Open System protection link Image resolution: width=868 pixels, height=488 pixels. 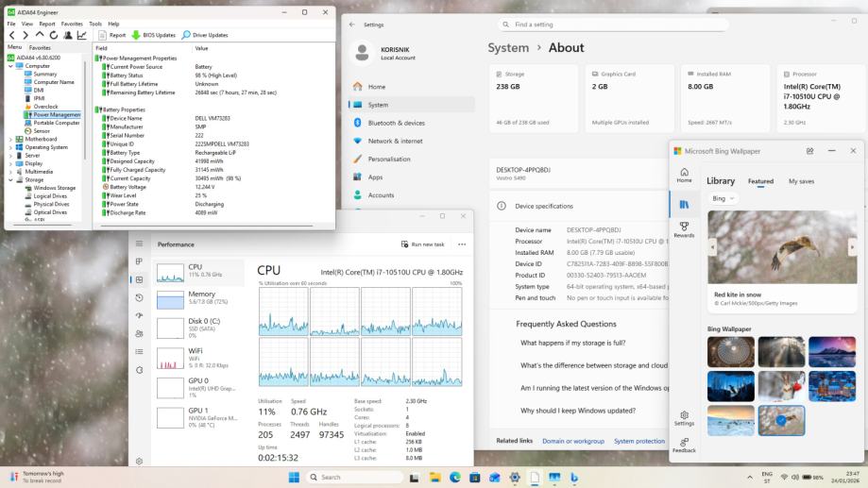639,441
